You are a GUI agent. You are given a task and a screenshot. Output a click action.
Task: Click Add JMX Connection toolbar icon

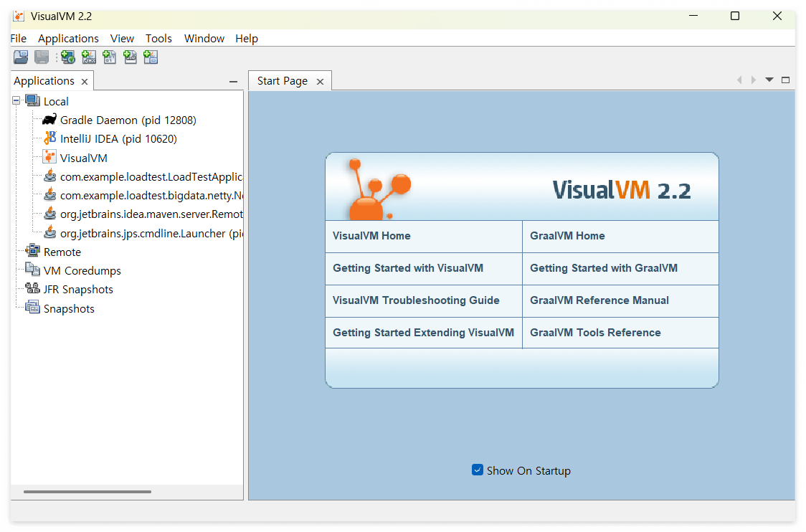[89, 57]
